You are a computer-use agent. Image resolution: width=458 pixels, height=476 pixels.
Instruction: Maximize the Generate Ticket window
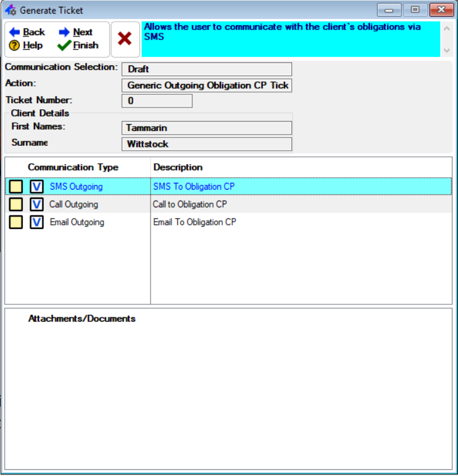[415, 10]
